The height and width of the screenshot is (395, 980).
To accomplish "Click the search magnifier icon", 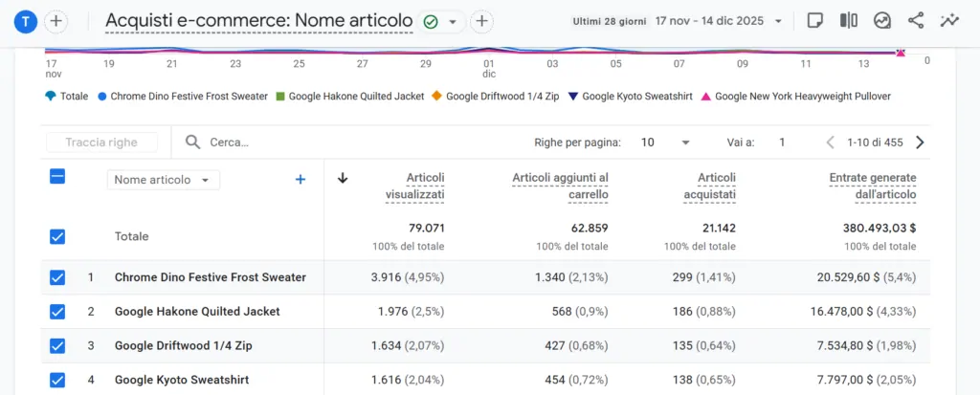I will [x=193, y=143].
